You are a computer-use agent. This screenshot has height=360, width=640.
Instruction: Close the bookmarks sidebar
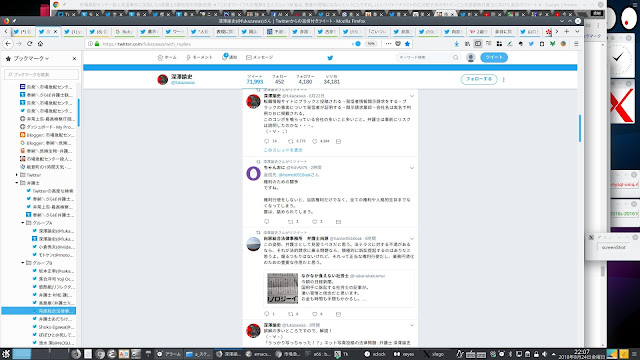74,59
